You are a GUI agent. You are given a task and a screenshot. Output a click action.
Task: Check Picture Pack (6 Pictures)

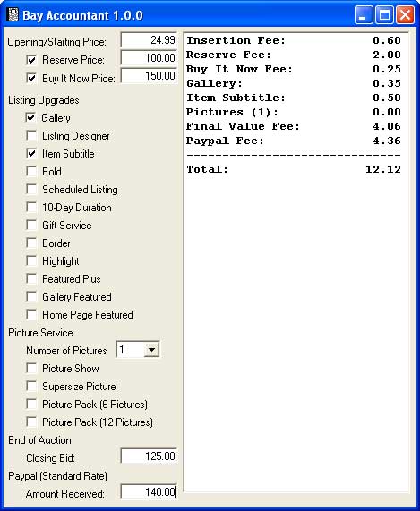[x=31, y=405]
